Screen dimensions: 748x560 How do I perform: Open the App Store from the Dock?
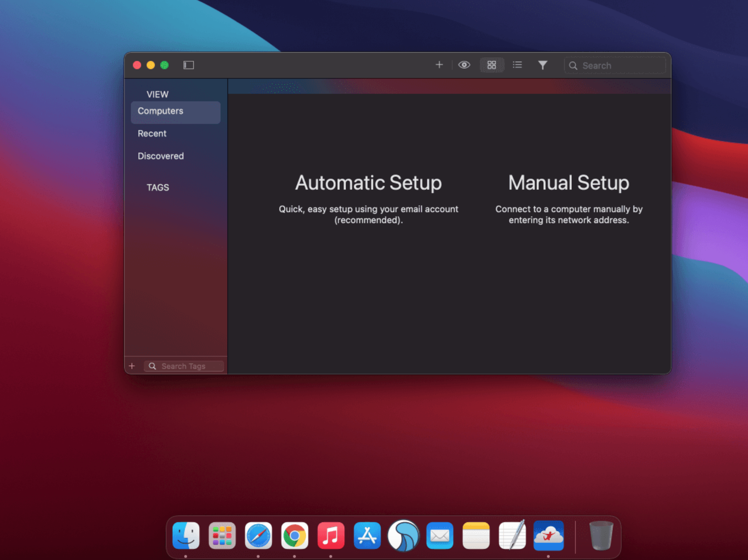[367, 535]
